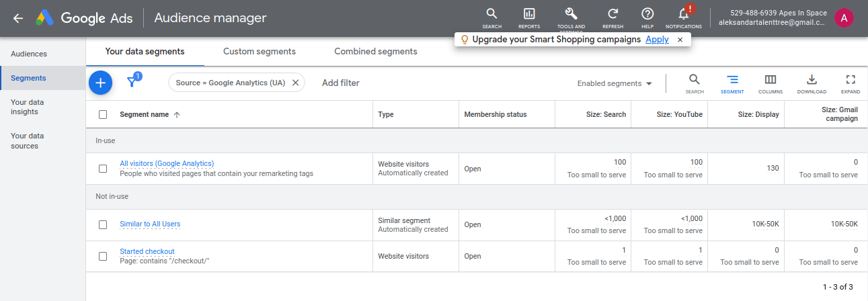Click the Size: Search column header
The height and width of the screenshot is (301, 868).
point(606,115)
